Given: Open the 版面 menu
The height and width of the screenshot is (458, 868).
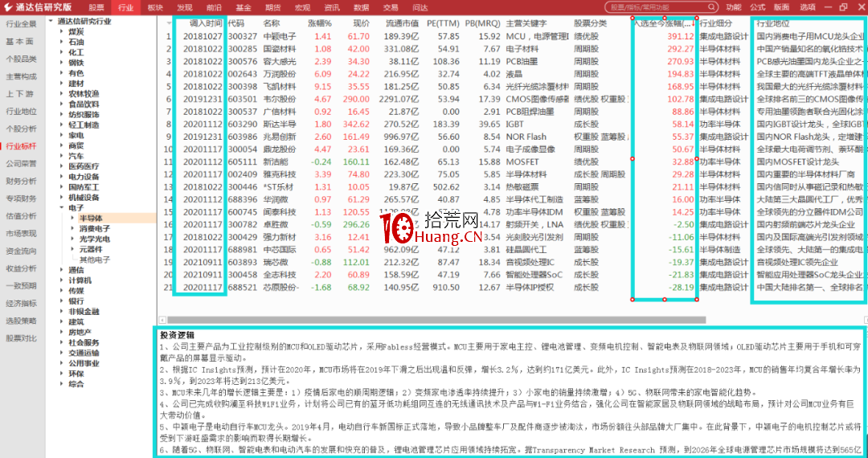Looking at the screenshot, I should [x=782, y=7].
